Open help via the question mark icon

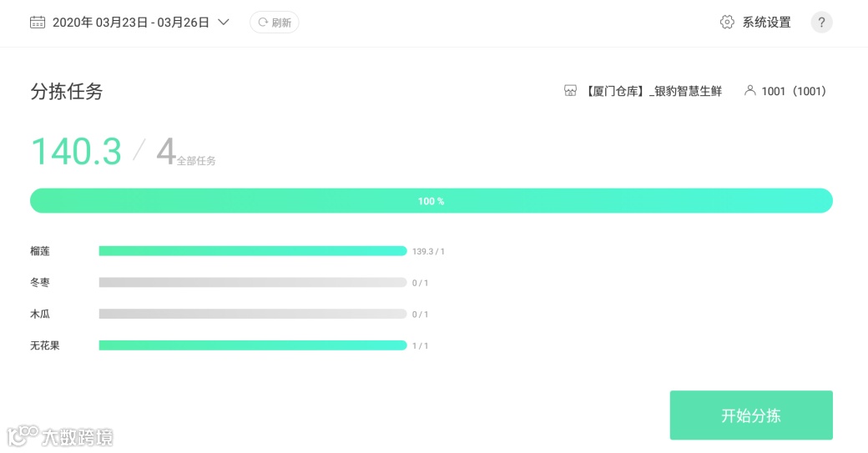pos(821,23)
